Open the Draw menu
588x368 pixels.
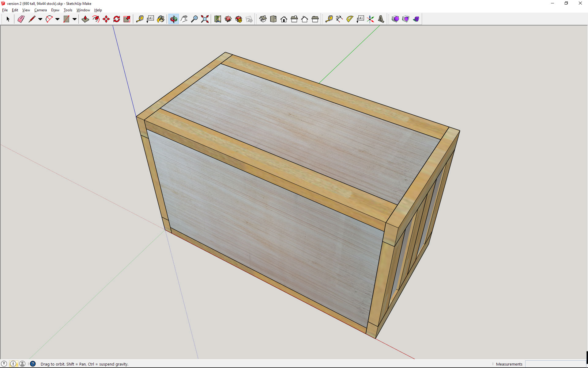(x=55, y=10)
